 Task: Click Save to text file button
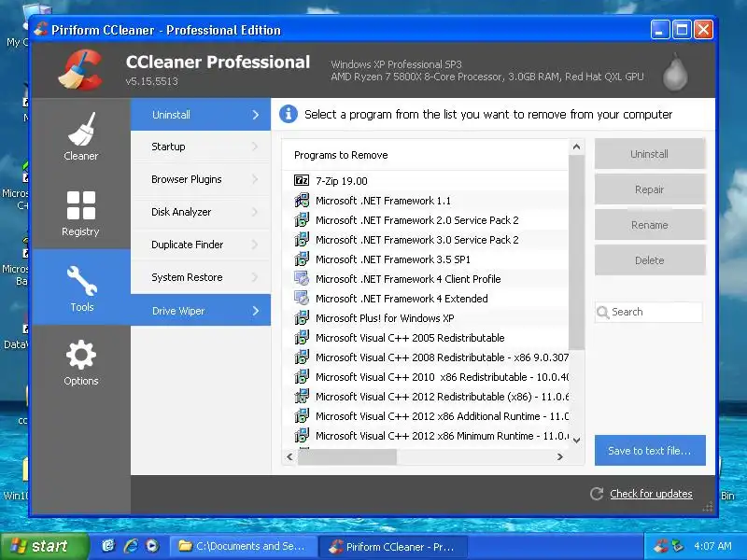pos(650,451)
